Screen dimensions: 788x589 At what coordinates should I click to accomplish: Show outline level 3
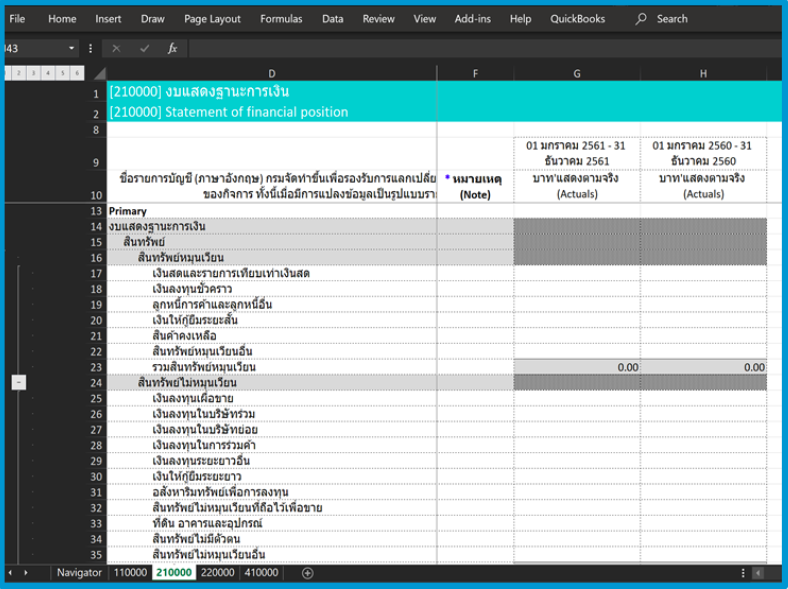pos(33,73)
